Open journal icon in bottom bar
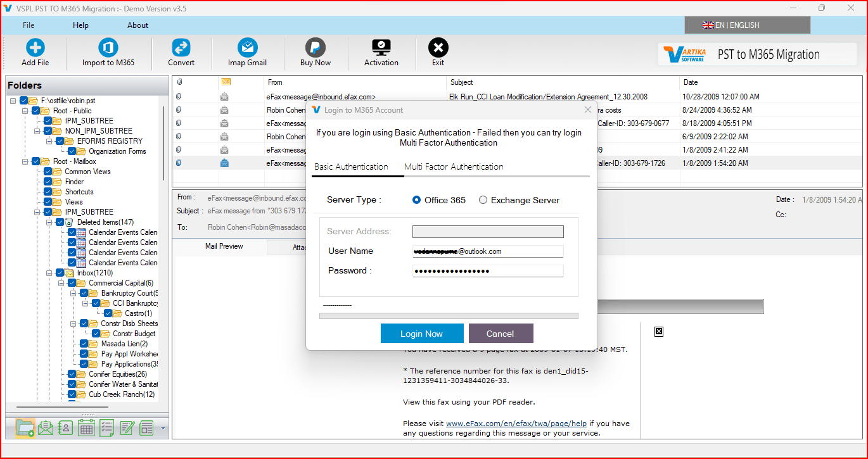 point(147,428)
